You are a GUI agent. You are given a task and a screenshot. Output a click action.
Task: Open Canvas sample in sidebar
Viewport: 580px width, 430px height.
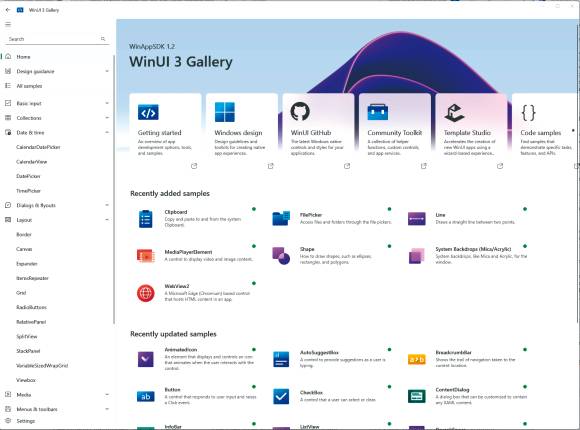click(x=24, y=249)
